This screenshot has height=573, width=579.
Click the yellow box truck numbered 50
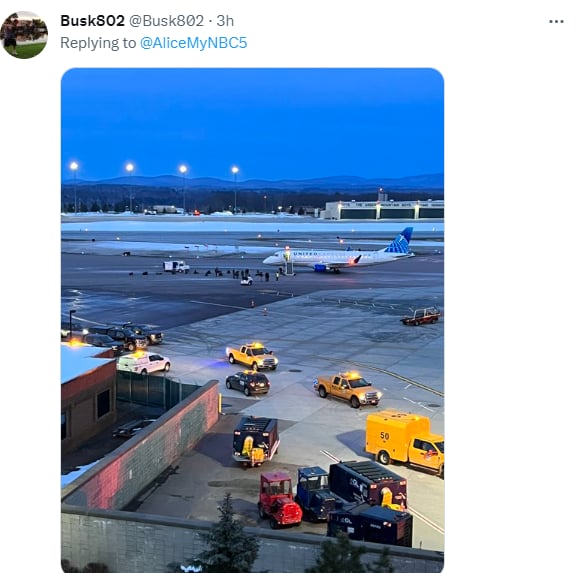pos(405,442)
